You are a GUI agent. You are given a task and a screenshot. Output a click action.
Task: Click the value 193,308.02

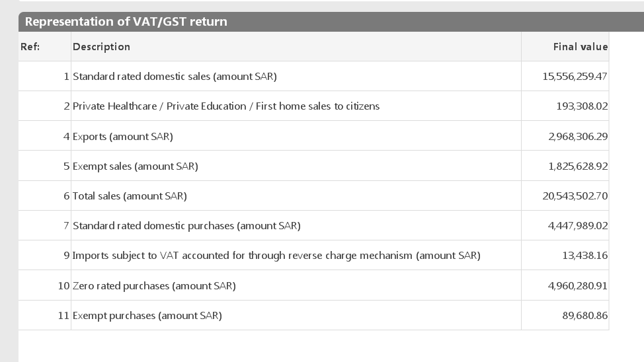[x=582, y=106]
